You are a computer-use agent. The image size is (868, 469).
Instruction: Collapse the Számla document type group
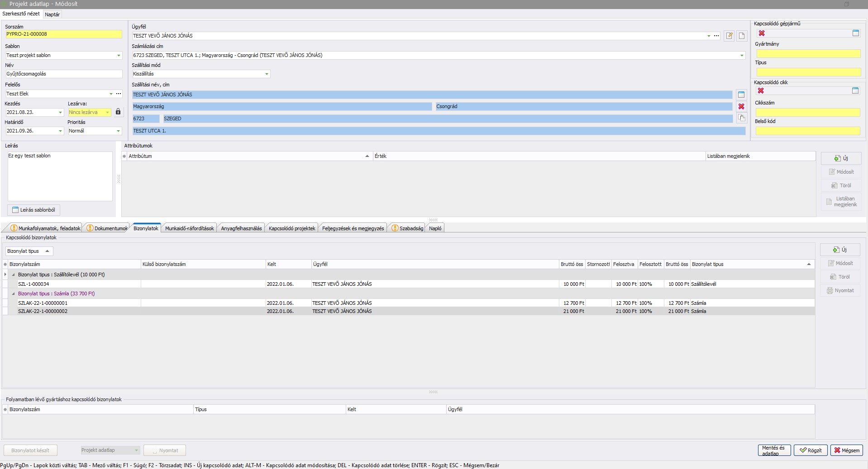pyautogui.click(x=13, y=294)
